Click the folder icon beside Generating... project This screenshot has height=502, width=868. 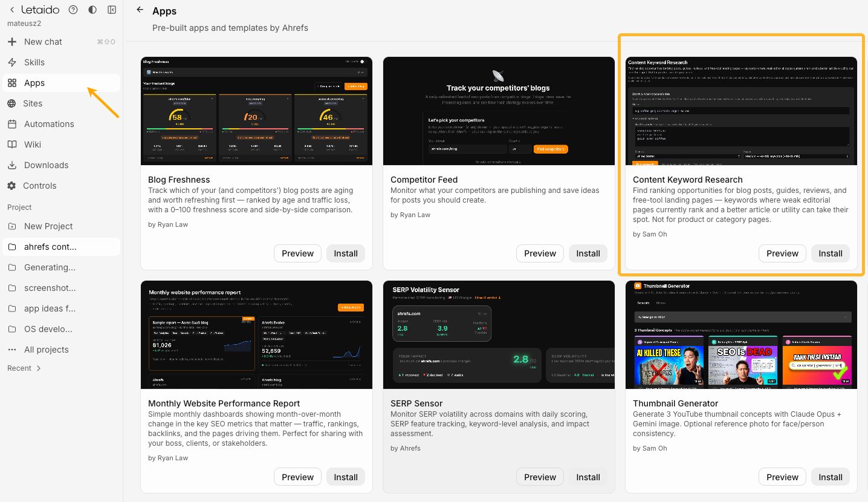(x=12, y=267)
